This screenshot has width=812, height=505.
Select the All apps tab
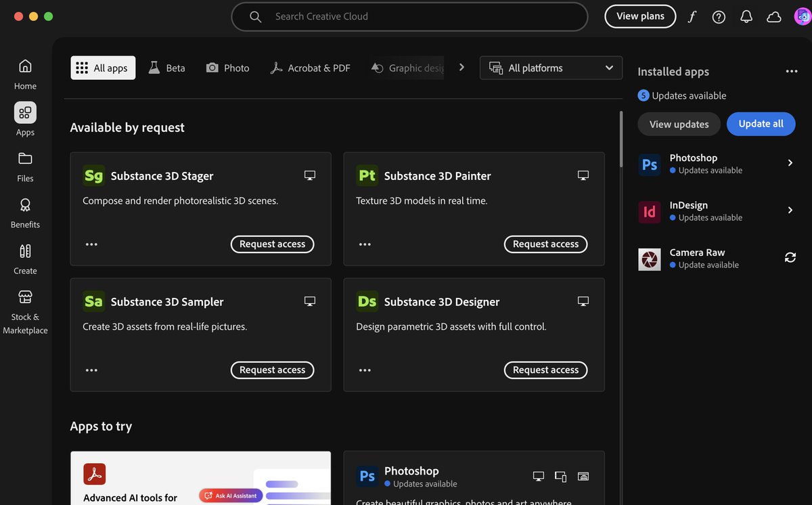[103, 68]
